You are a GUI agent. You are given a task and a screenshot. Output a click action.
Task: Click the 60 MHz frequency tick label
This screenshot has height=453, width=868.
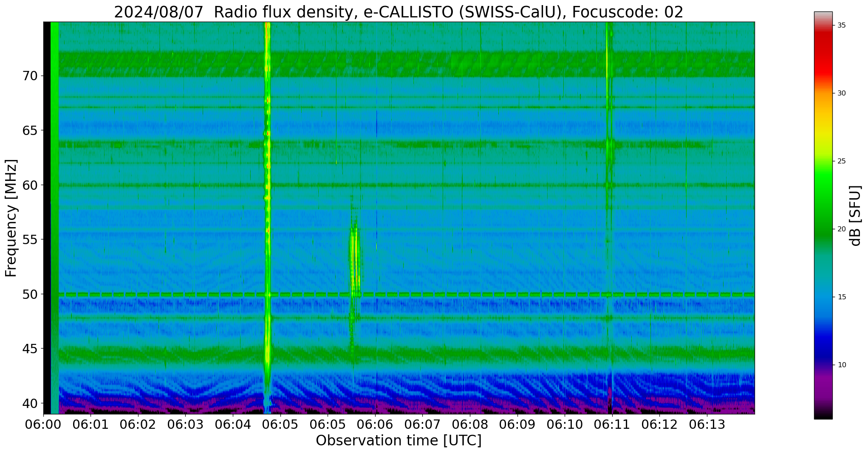(x=30, y=185)
